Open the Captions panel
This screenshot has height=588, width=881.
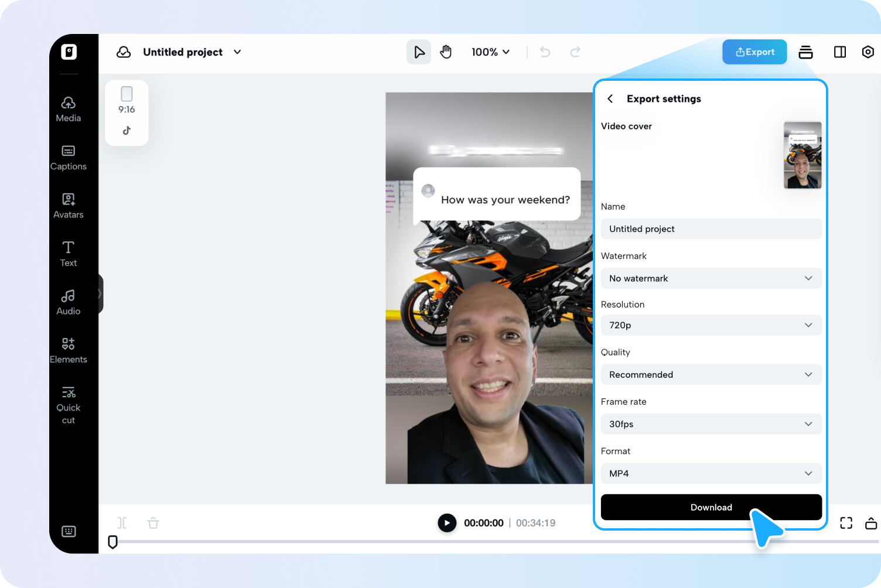coord(69,158)
